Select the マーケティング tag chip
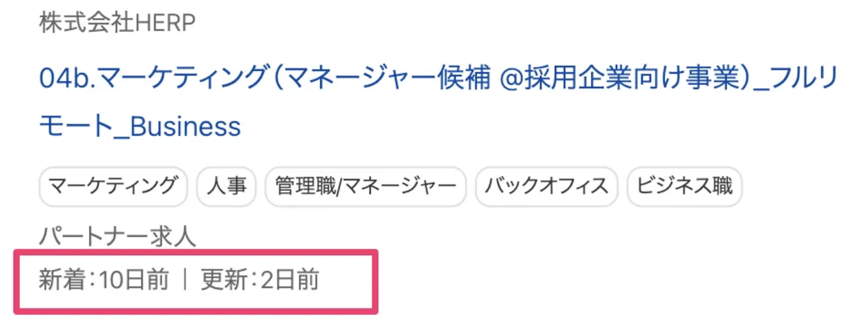The width and height of the screenshot is (868, 330). pyautogui.click(x=113, y=186)
